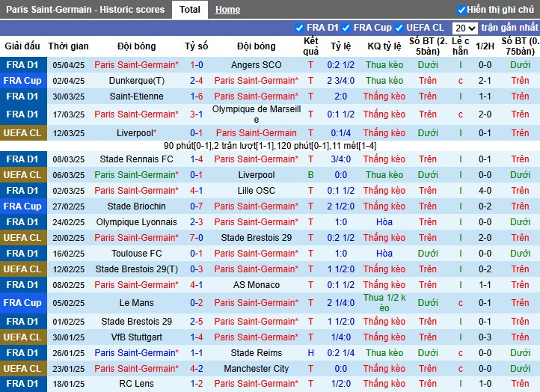This screenshot has height=392, width=540.
Task: Click FRA D1 league badge on 05/04/25 row
Action: pyautogui.click(x=23, y=65)
